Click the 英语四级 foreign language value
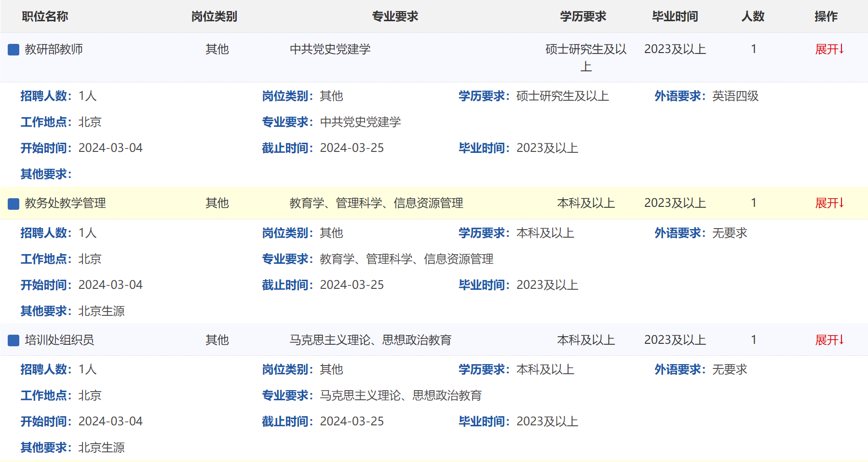868x462 pixels. (x=735, y=96)
